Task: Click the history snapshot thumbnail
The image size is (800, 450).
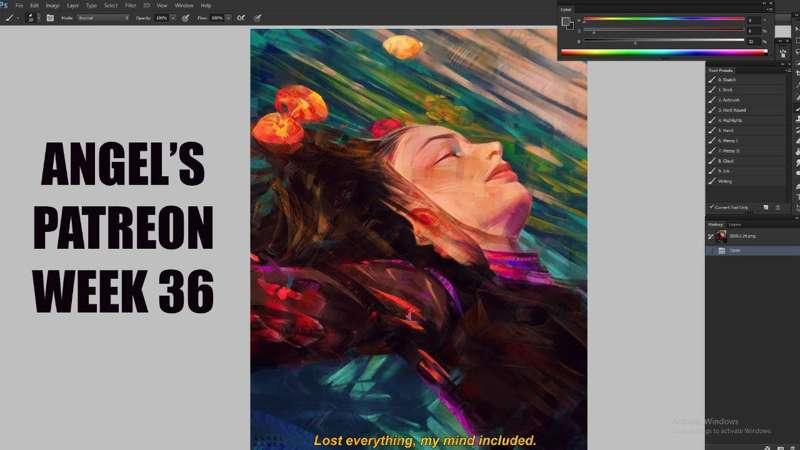Action: pyautogui.click(x=721, y=236)
